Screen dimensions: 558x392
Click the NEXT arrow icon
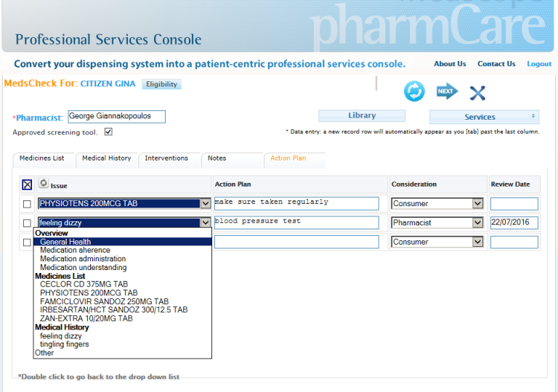point(447,91)
